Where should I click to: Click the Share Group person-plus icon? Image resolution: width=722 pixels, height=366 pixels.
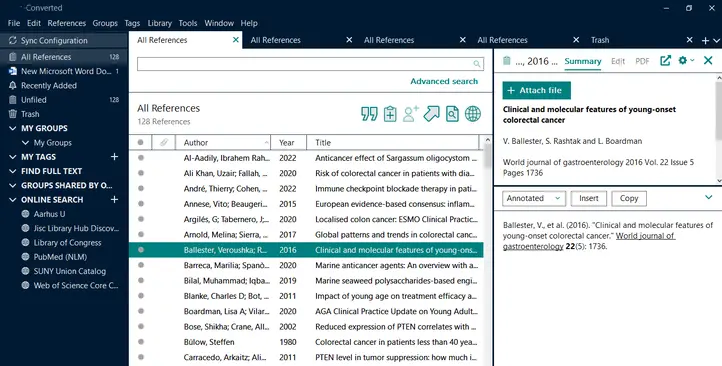click(410, 114)
